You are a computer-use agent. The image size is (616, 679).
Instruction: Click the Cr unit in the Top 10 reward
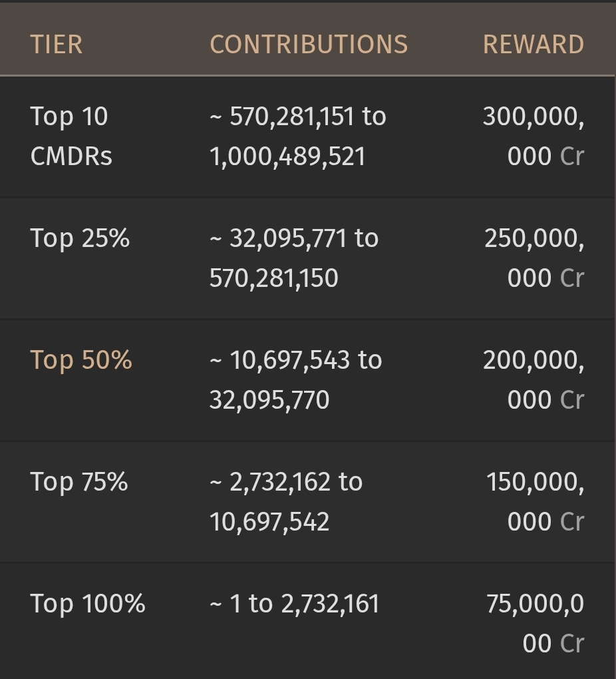572,156
